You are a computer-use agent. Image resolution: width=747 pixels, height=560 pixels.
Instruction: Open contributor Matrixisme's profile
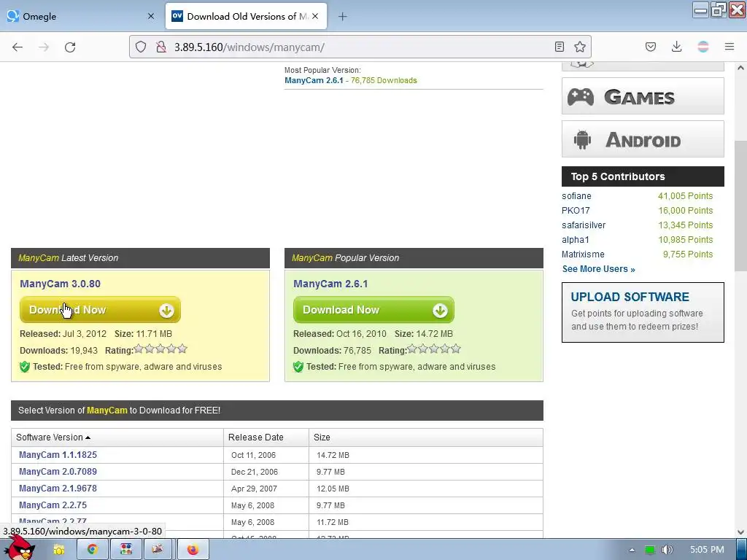click(x=583, y=254)
